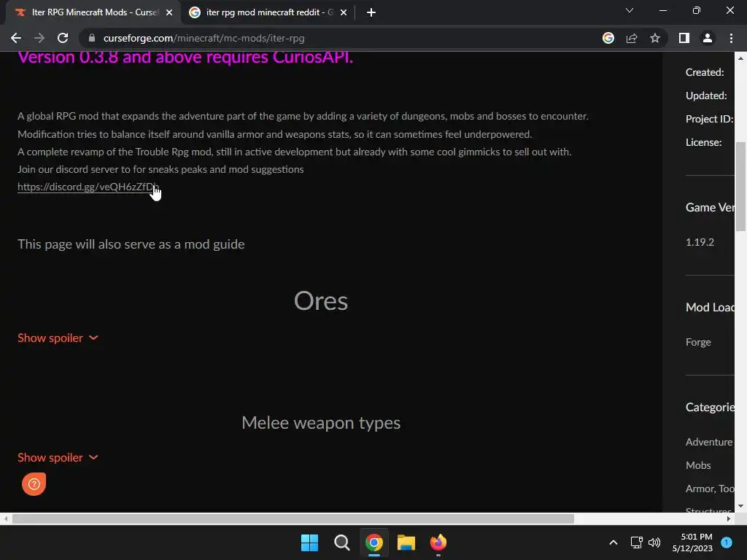Open Chrome three-dot menu
Image resolution: width=747 pixels, height=560 pixels.
point(731,38)
